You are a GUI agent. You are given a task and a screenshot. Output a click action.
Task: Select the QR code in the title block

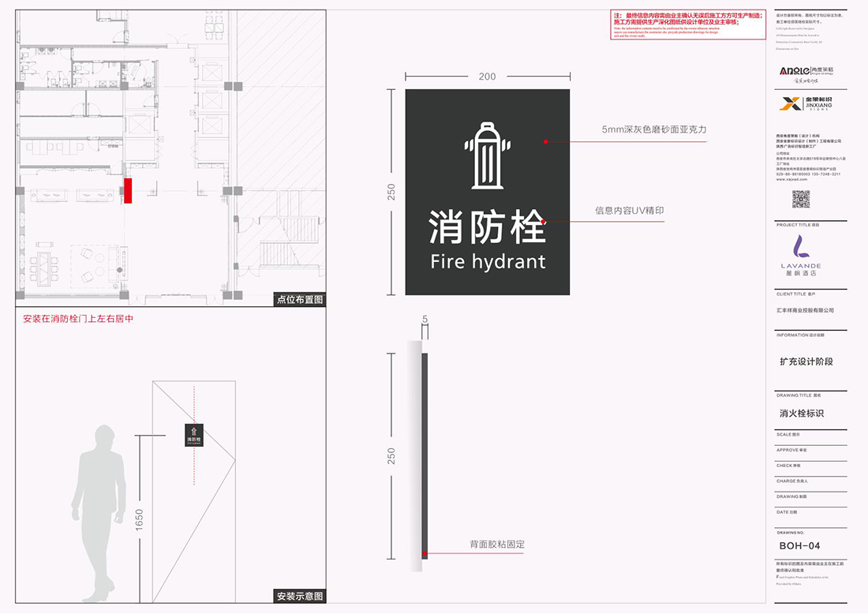(x=801, y=199)
